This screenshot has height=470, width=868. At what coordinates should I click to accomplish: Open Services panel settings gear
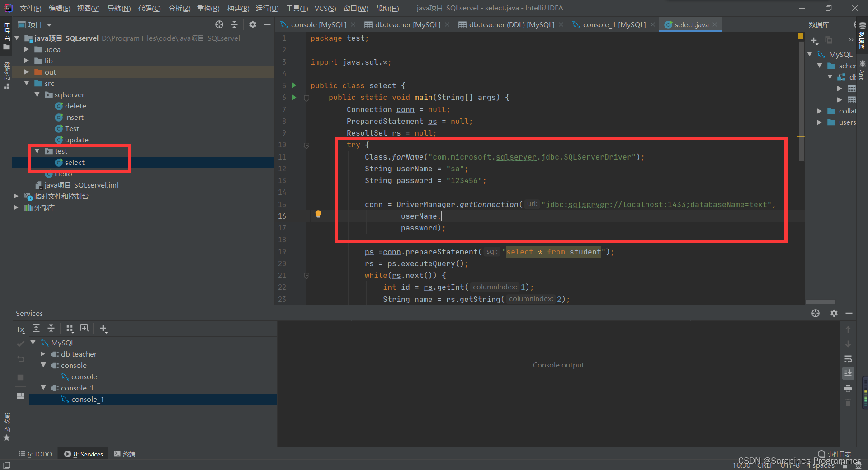[834, 313]
